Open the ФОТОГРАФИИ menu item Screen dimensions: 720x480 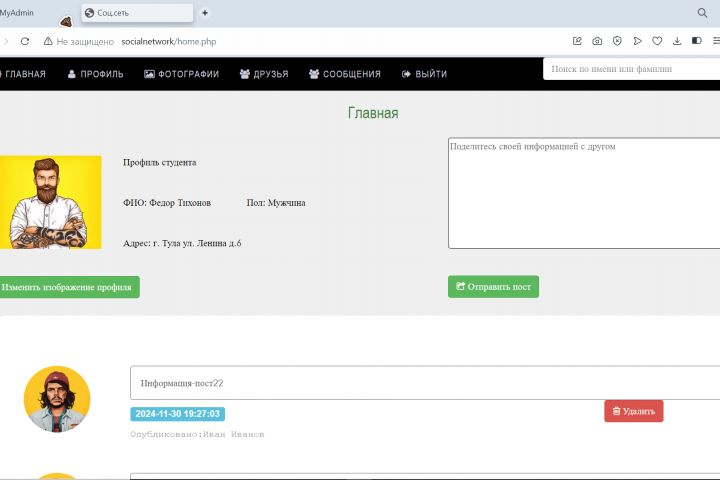coord(182,74)
